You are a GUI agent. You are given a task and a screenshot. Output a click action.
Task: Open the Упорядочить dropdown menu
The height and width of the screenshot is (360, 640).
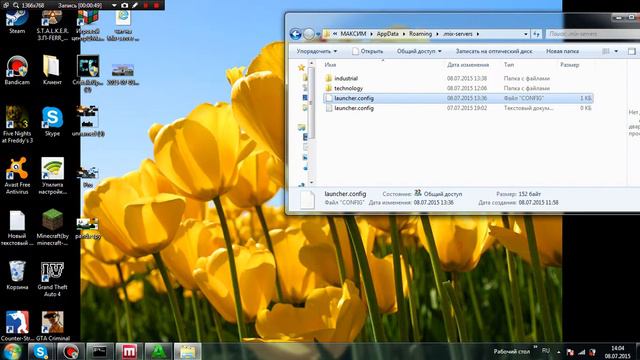click(317, 51)
